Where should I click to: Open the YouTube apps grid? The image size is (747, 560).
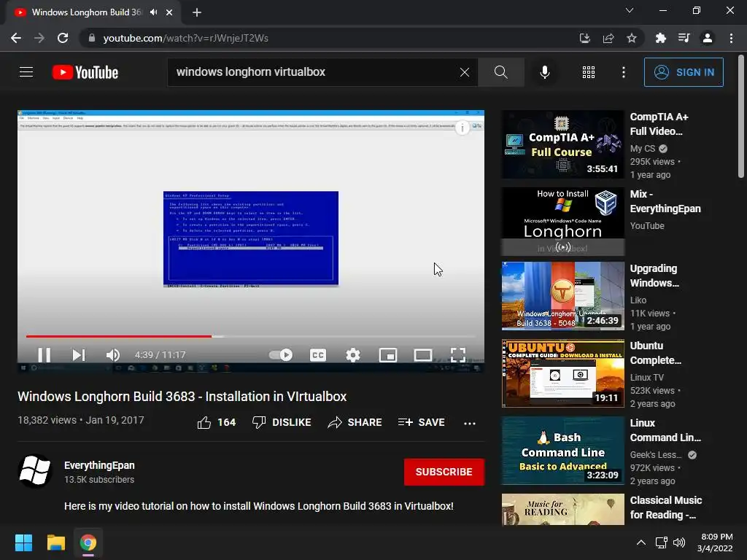589,72
